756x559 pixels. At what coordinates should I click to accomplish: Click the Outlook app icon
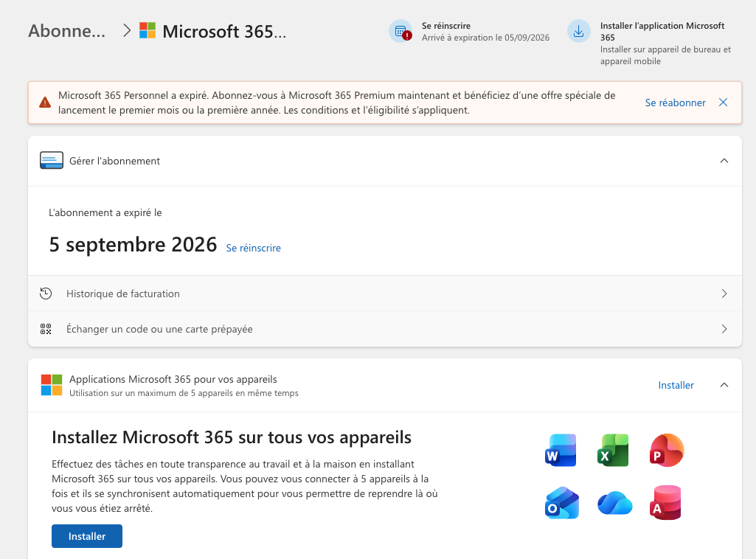coord(562,503)
